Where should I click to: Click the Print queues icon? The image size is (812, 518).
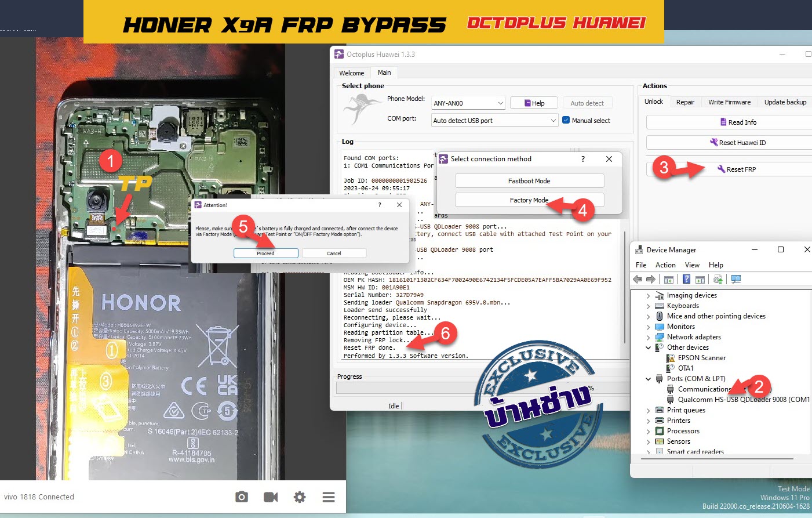660,410
